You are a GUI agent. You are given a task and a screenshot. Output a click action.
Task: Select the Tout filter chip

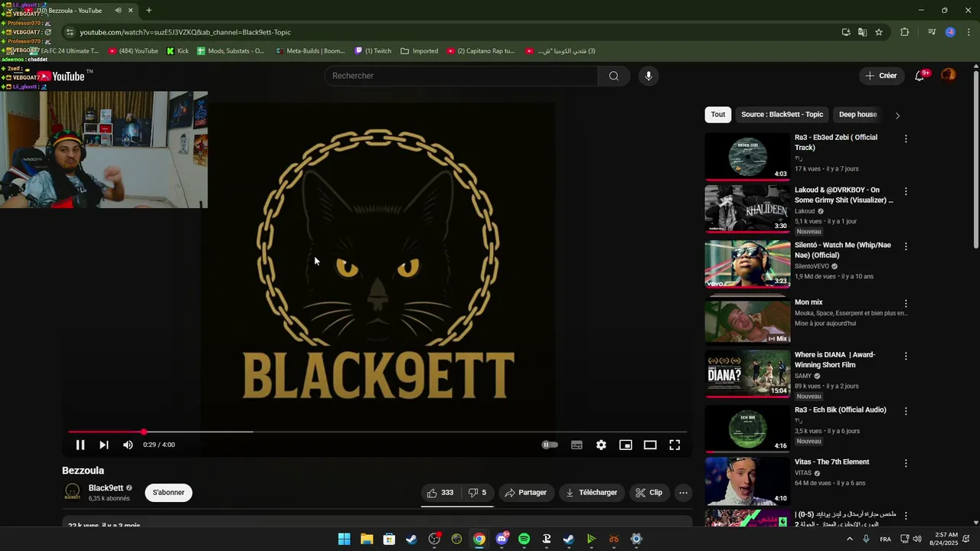pyautogui.click(x=717, y=115)
